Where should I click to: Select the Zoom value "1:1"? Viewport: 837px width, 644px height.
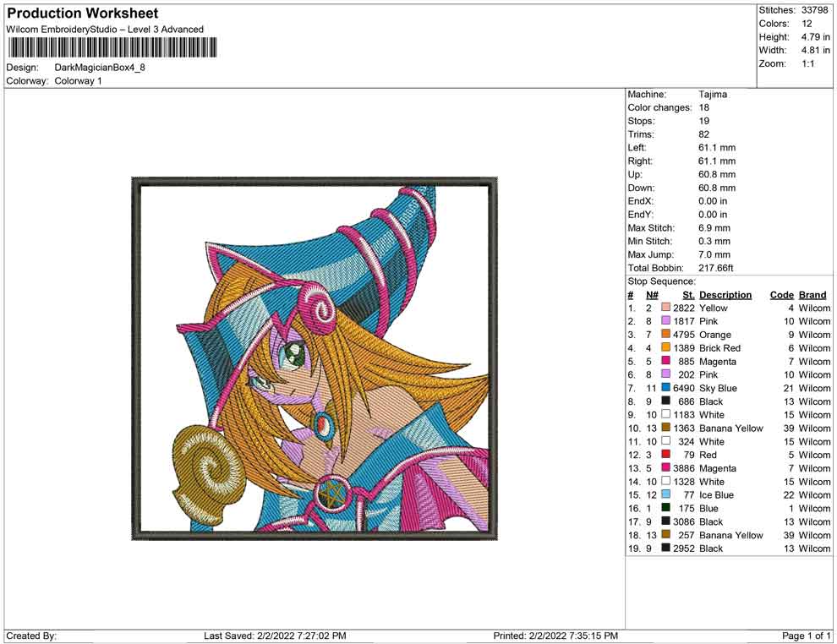(807, 63)
